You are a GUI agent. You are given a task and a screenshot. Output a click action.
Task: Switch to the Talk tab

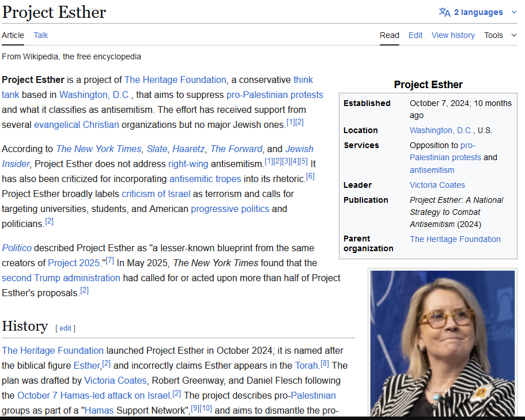[41, 35]
